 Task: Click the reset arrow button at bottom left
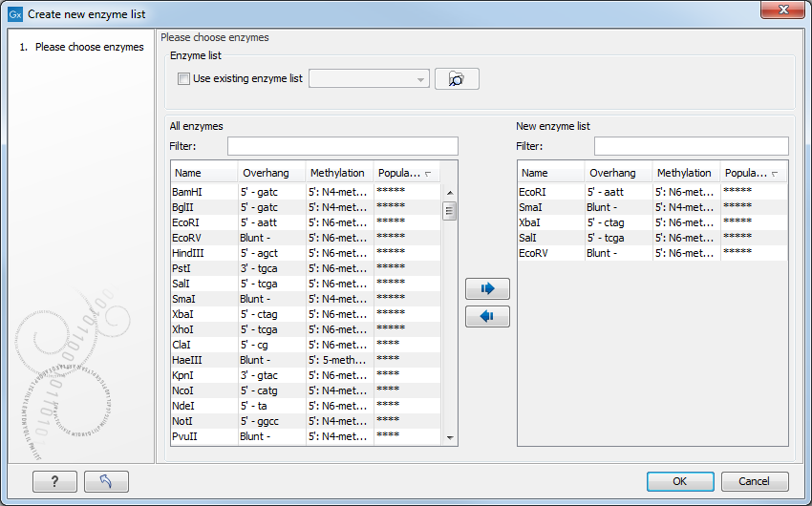coord(106,481)
